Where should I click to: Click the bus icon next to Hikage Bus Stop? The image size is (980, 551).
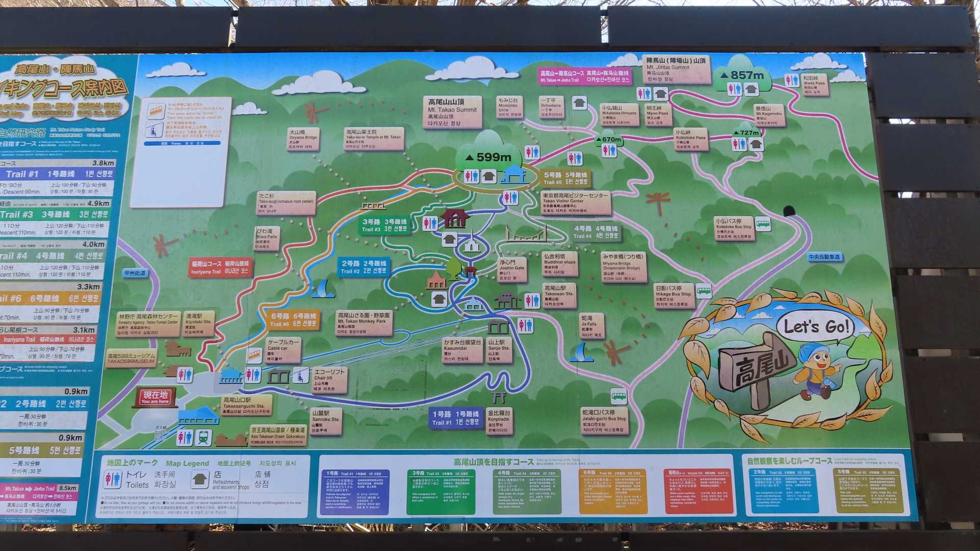click(704, 291)
